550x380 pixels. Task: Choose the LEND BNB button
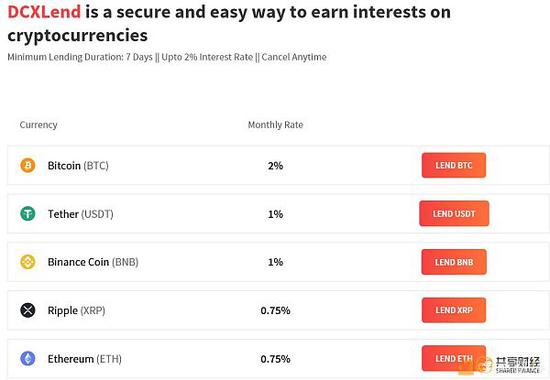tap(454, 262)
